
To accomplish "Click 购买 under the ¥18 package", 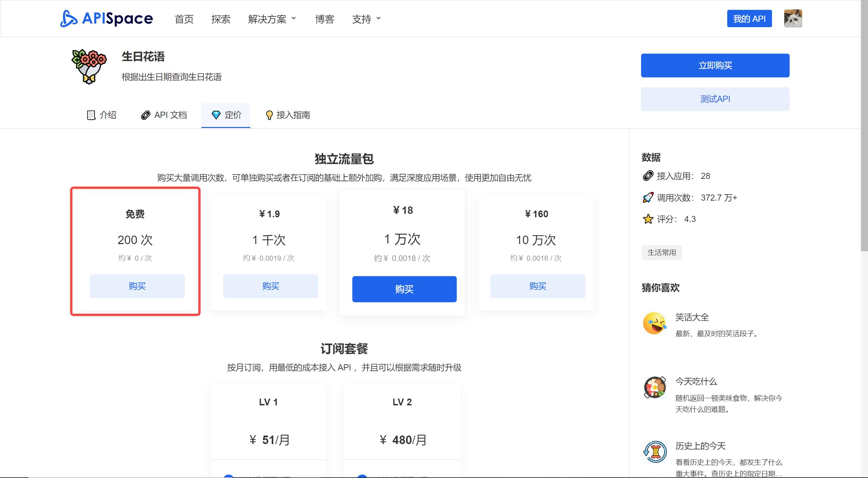I will click(404, 289).
